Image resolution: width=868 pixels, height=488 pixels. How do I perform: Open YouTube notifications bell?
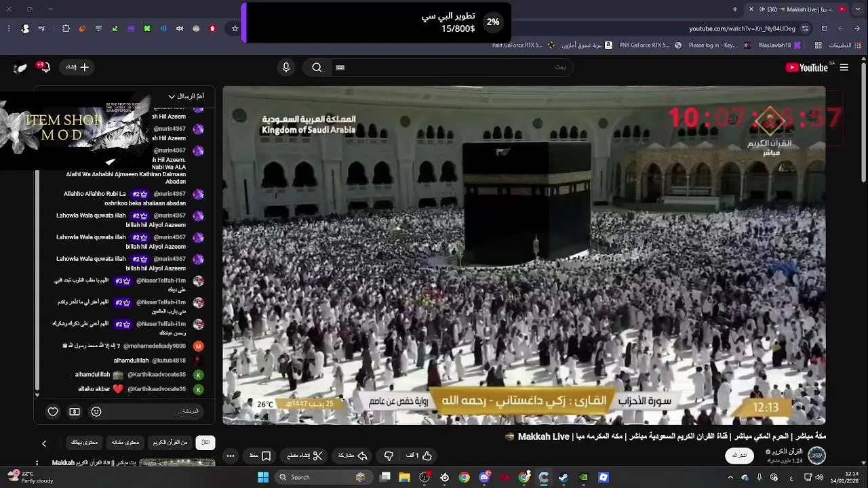(45, 67)
